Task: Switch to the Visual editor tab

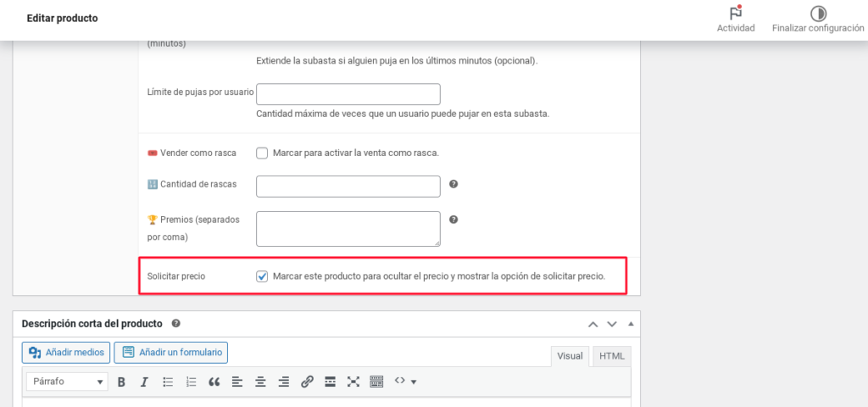Action: point(570,356)
